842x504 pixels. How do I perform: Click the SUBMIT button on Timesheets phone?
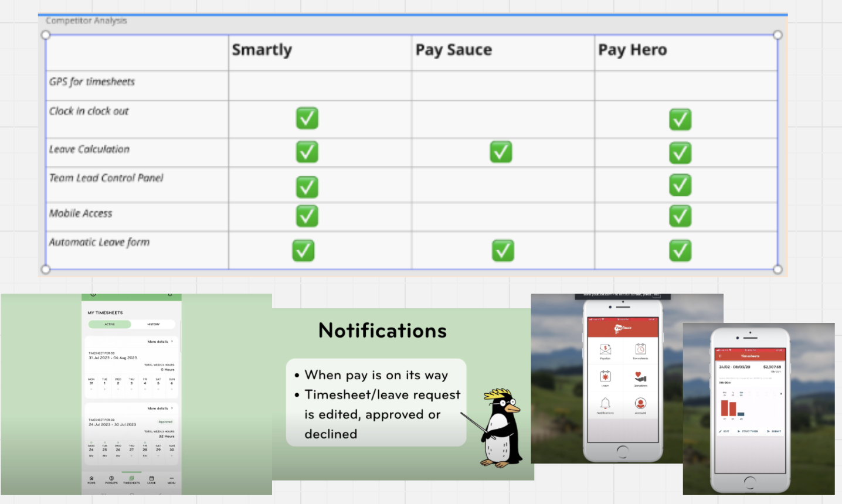coord(774,431)
